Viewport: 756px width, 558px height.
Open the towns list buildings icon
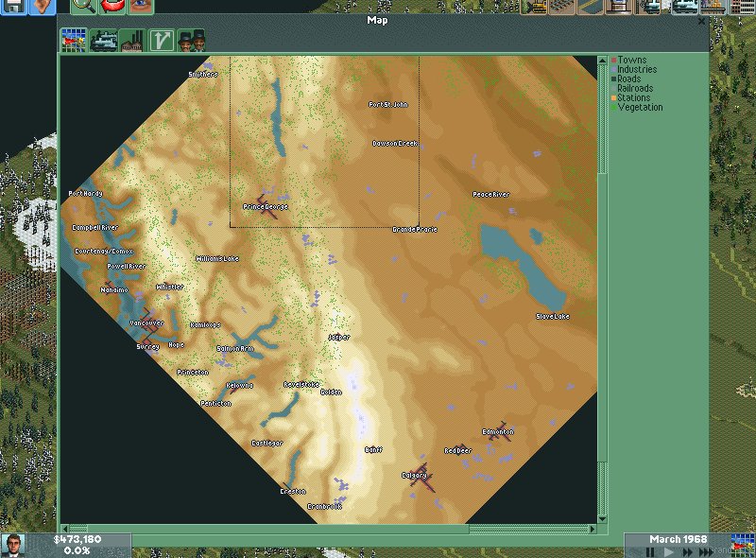pos(742,7)
